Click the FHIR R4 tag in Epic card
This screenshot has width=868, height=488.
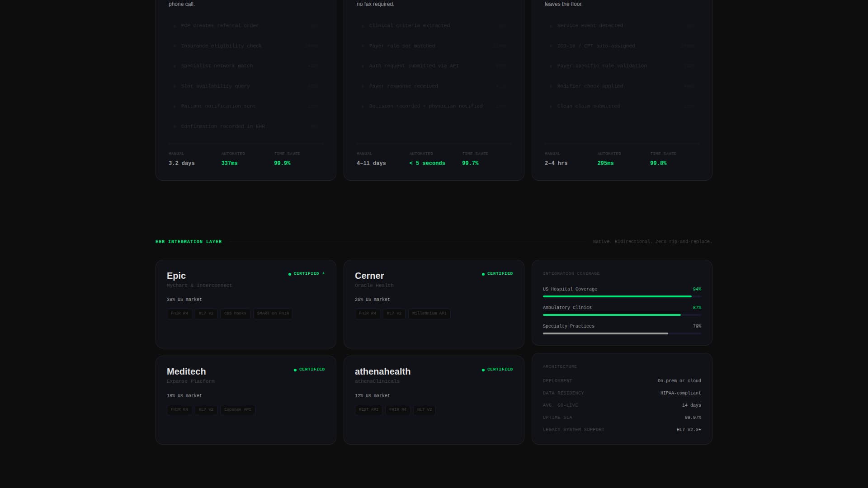179,314
